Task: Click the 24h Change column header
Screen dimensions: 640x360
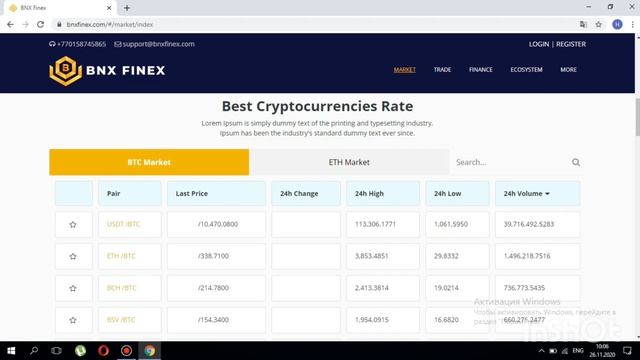Action: pos(306,193)
